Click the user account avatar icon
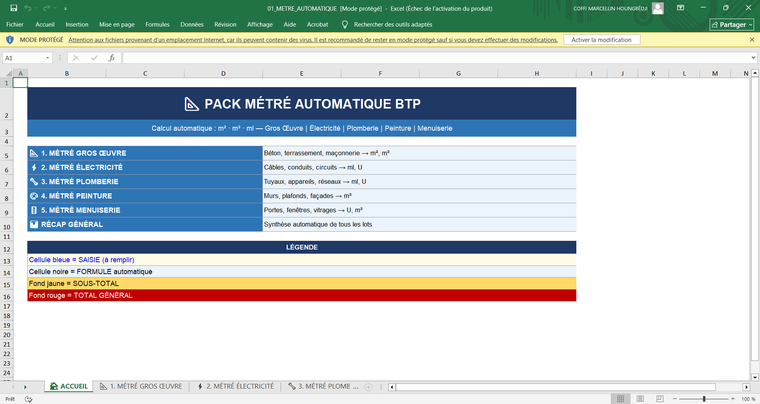This screenshot has height=404, width=760. [x=658, y=7]
